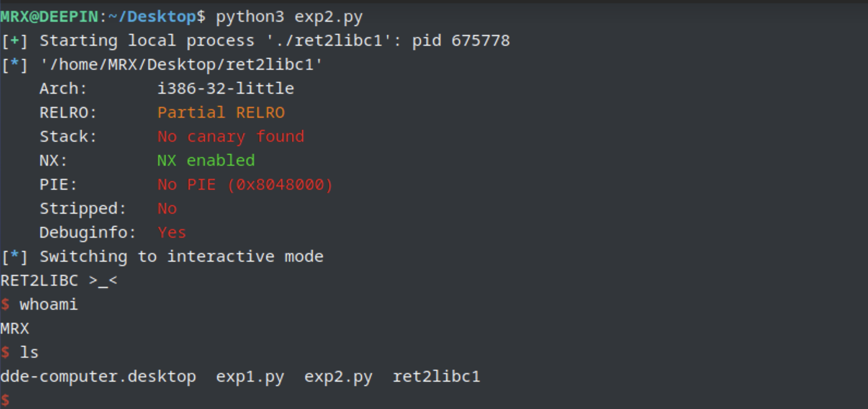Viewport: 868px width, 409px height.
Task: Click the RET2LIBC >_< banner text
Action: pyautogui.click(x=59, y=281)
